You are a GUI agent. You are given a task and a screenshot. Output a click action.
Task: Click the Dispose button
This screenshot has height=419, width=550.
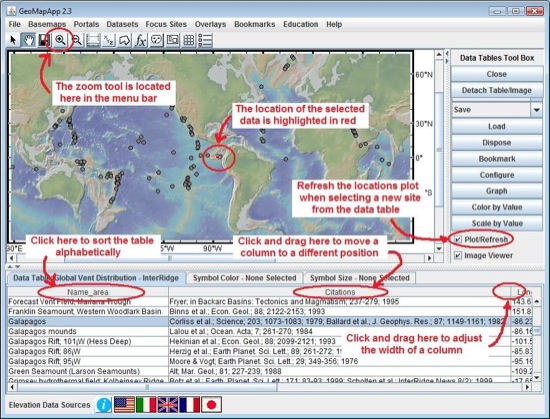click(x=497, y=143)
